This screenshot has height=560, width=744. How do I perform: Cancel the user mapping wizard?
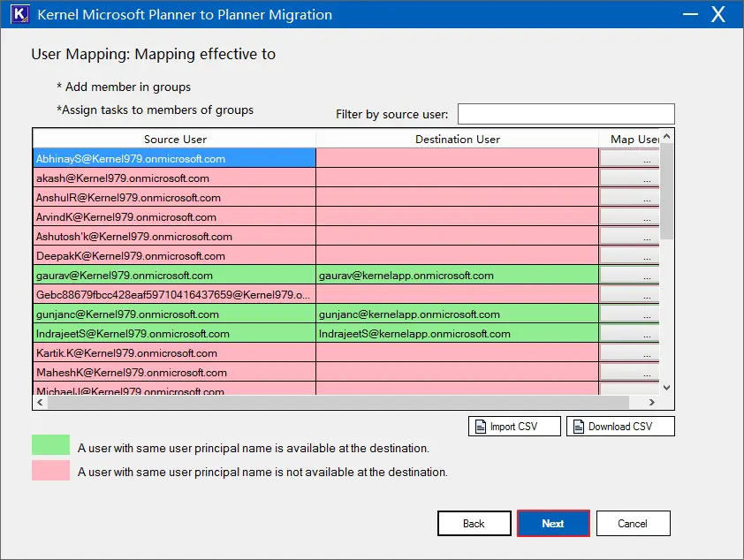click(633, 524)
